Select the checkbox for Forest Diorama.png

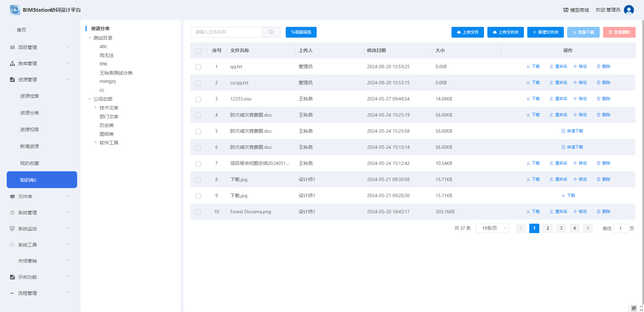tap(198, 212)
